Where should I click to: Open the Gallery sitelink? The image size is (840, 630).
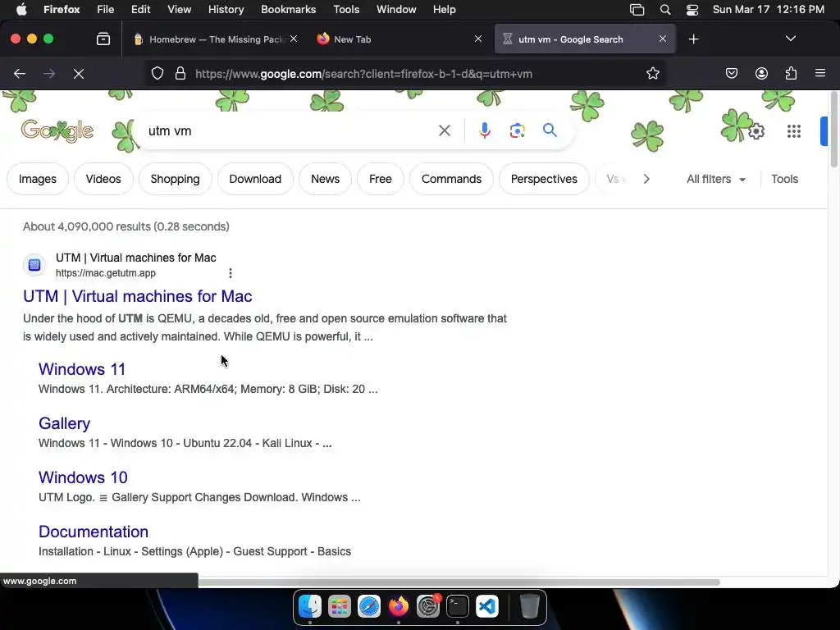coord(64,423)
